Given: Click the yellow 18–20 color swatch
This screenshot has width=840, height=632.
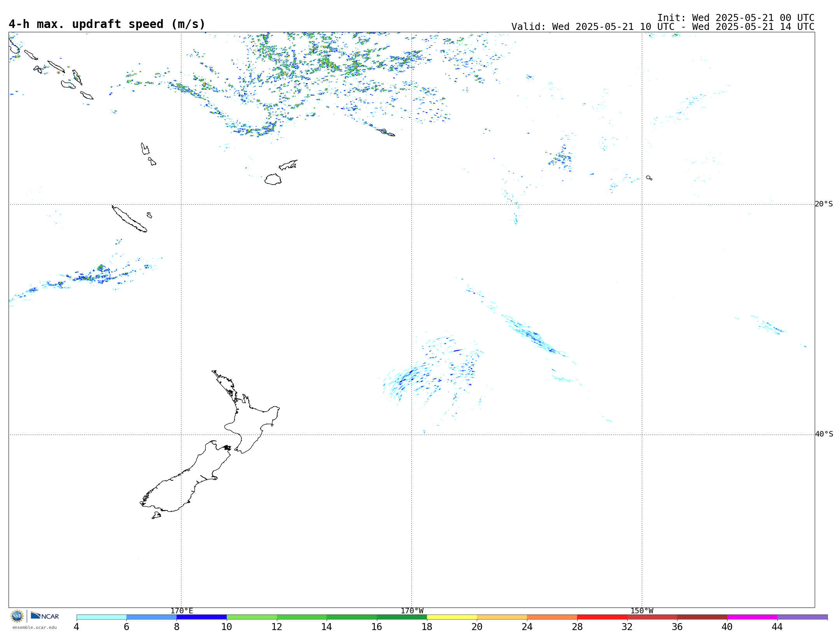Looking at the screenshot, I should tap(452, 617).
